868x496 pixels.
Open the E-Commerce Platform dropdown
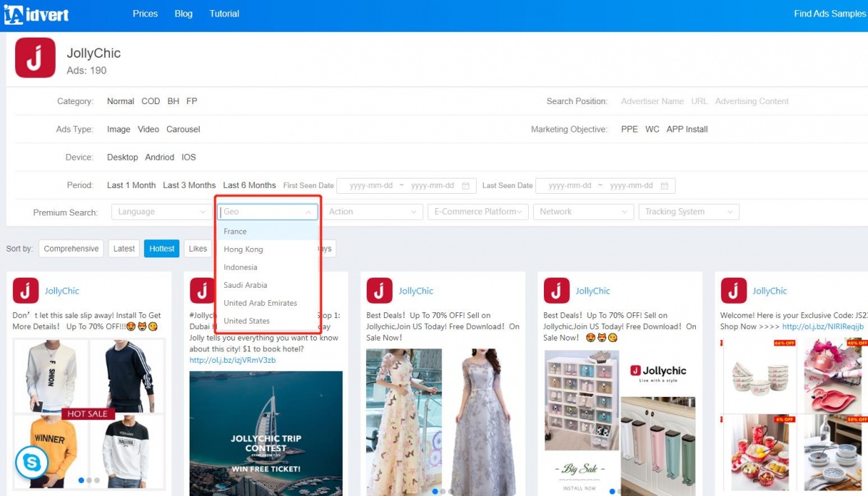pyautogui.click(x=478, y=212)
